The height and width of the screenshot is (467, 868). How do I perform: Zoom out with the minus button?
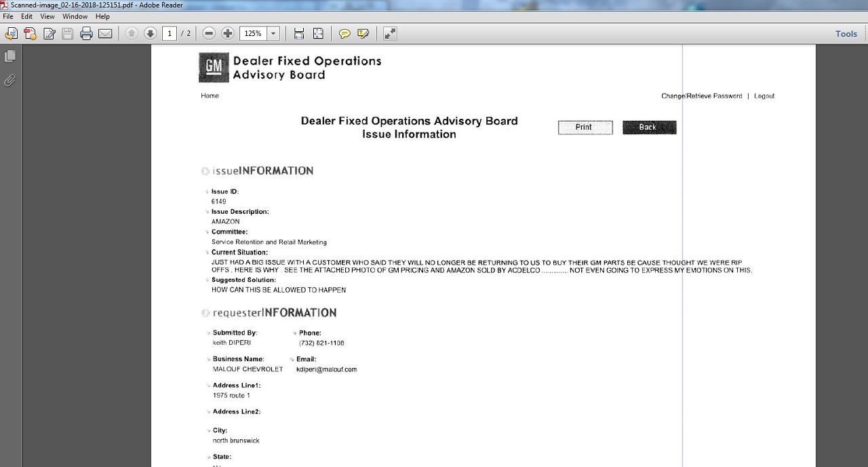(209, 33)
